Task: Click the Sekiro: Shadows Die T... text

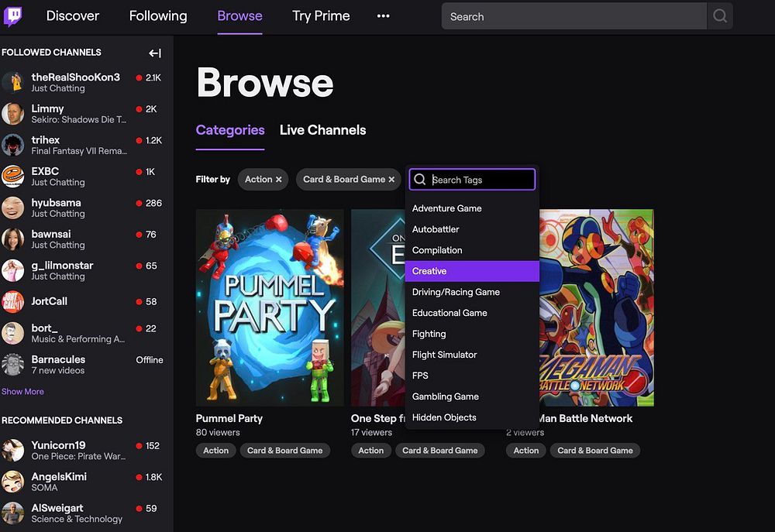Action: (78, 119)
